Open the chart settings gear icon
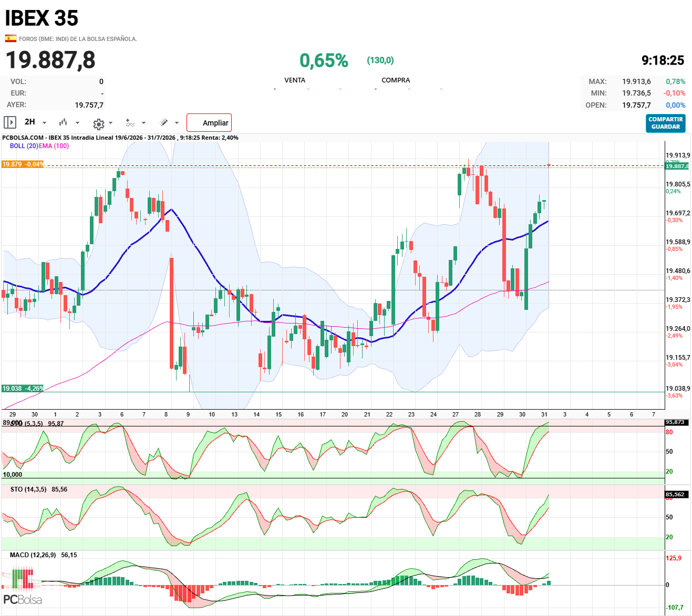Screen dimensions: 692x616 point(98,124)
